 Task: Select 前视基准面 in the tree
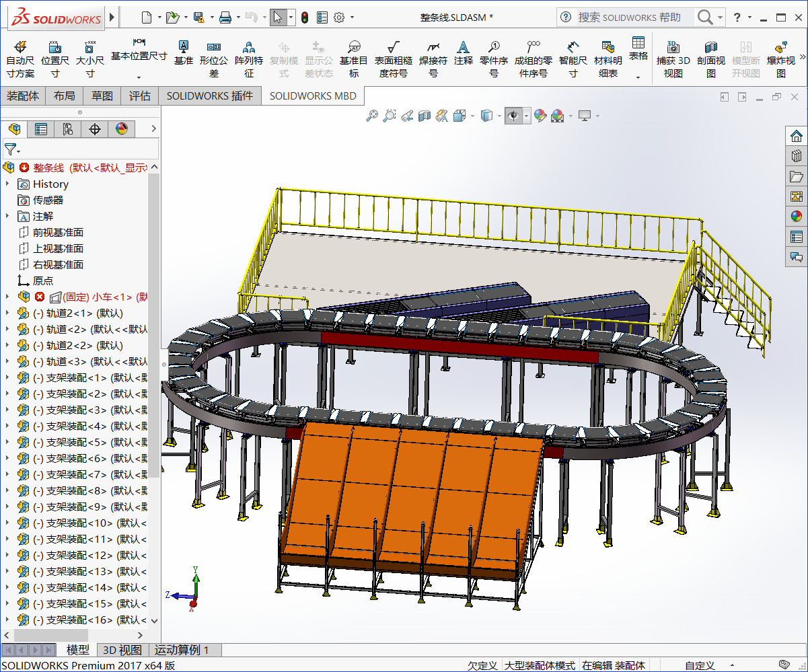point(58,232)
